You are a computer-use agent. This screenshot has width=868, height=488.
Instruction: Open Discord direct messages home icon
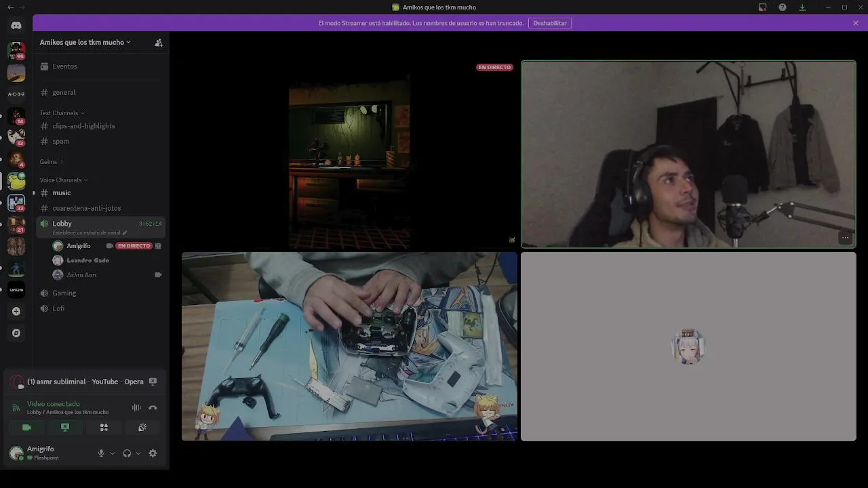16,25
